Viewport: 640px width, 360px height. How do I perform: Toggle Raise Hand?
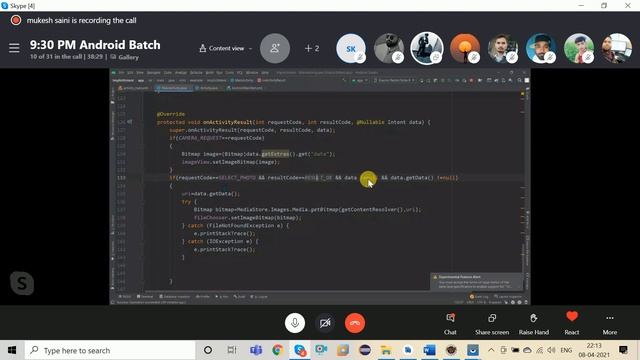point(533,324)
